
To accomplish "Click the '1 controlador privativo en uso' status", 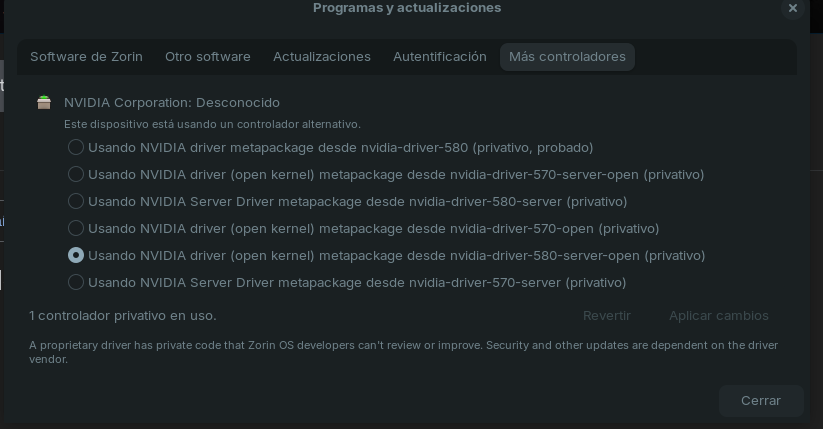I will click(x=123, y=316).
